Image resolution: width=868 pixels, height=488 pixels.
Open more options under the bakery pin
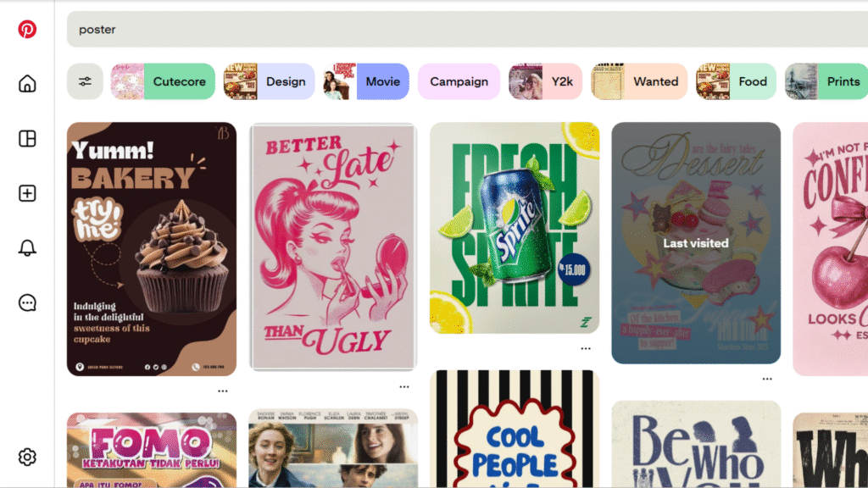222,391
